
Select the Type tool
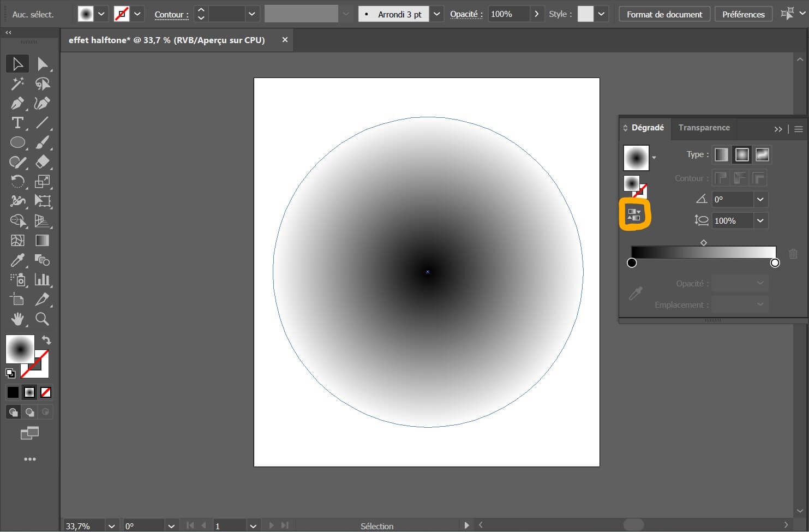coord(17,123)
